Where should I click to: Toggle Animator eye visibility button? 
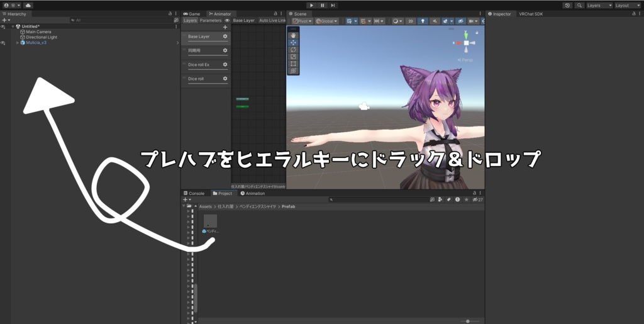tap(227, 20)
